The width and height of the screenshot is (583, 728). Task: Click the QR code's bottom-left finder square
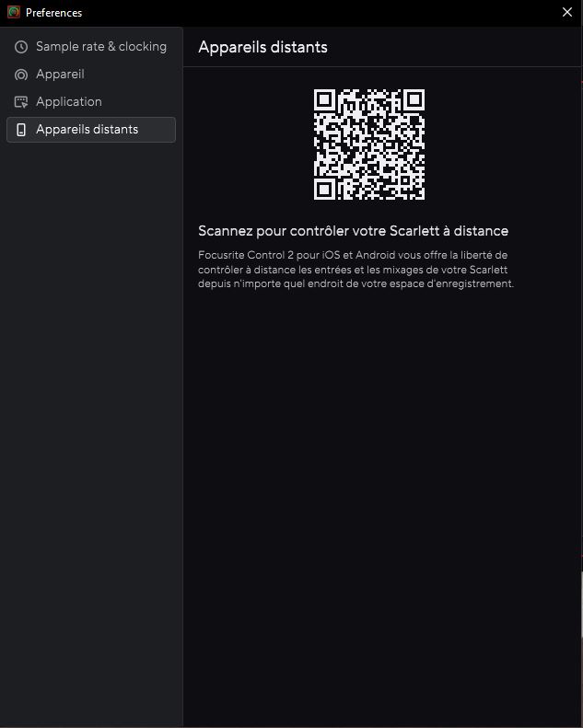pos(325,189)
